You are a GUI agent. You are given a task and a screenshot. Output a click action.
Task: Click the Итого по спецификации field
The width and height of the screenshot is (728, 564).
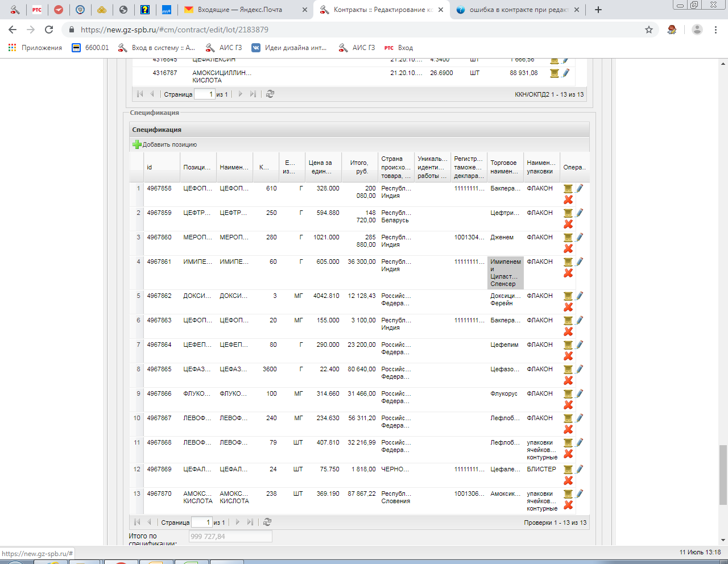click(x=230, y=536)
